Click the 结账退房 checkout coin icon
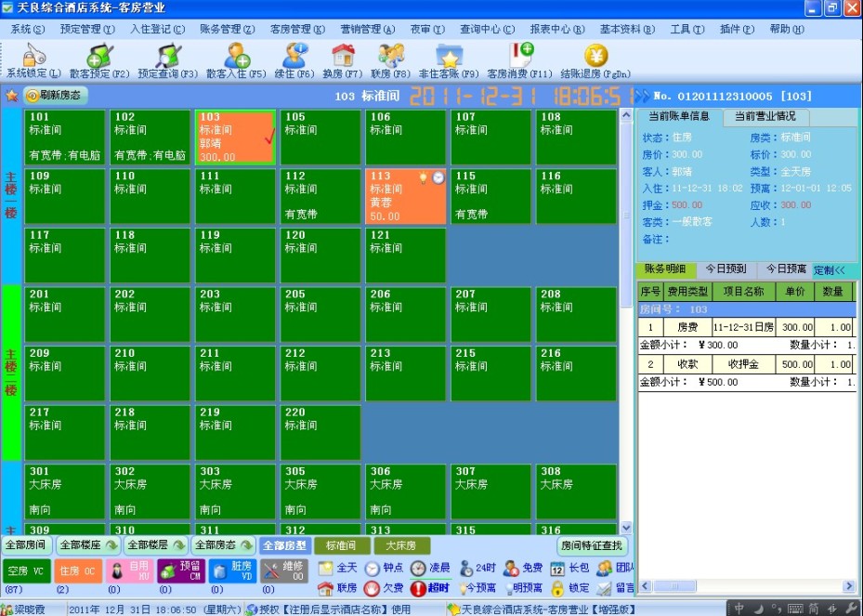This screenshot has height=616, width=863. pos(595,56)
